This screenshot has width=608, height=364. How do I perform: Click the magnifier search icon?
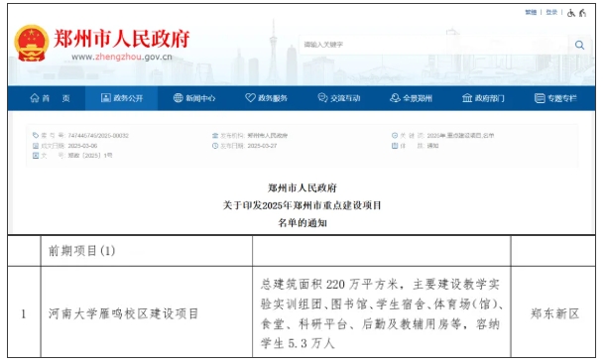pyautogui.click(x=579, y=45)
